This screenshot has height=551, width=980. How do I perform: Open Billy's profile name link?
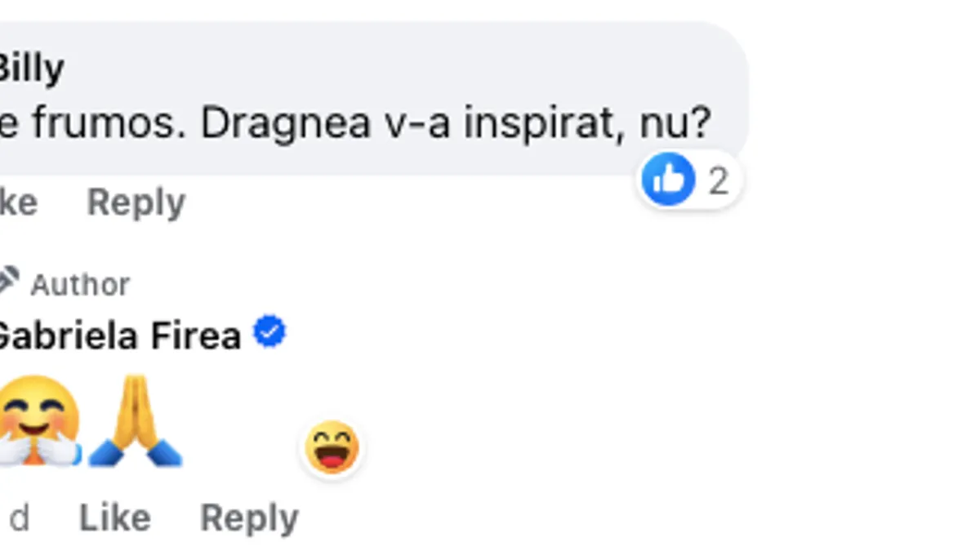31,69
